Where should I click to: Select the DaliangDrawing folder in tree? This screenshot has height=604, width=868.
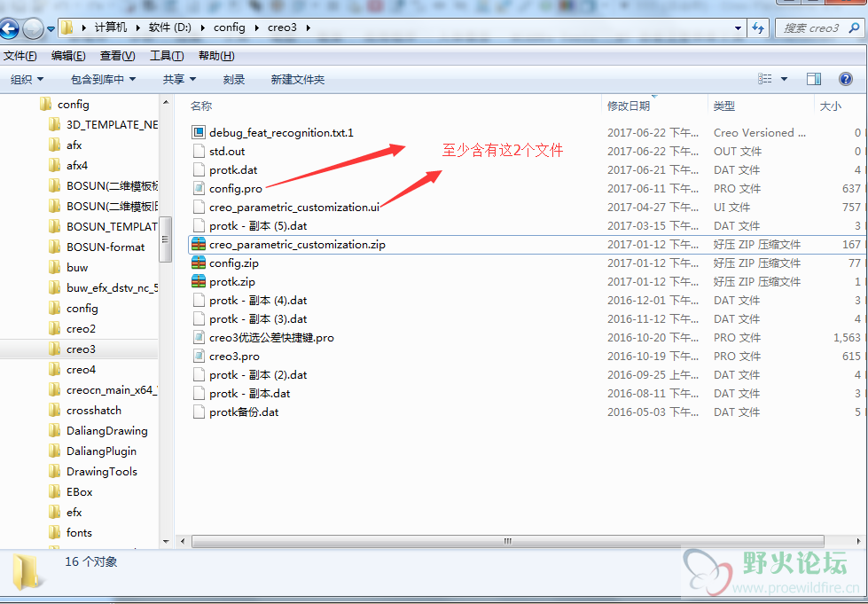point(107,431)
